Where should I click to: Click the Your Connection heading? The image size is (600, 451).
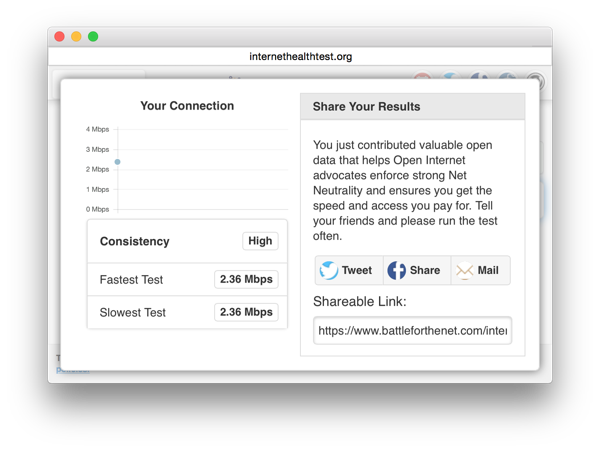187,106
